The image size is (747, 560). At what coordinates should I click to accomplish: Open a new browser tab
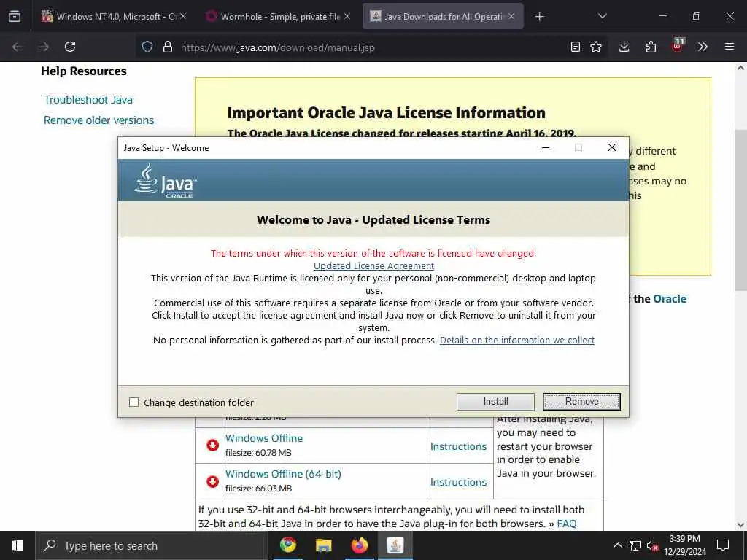point(539,17)
